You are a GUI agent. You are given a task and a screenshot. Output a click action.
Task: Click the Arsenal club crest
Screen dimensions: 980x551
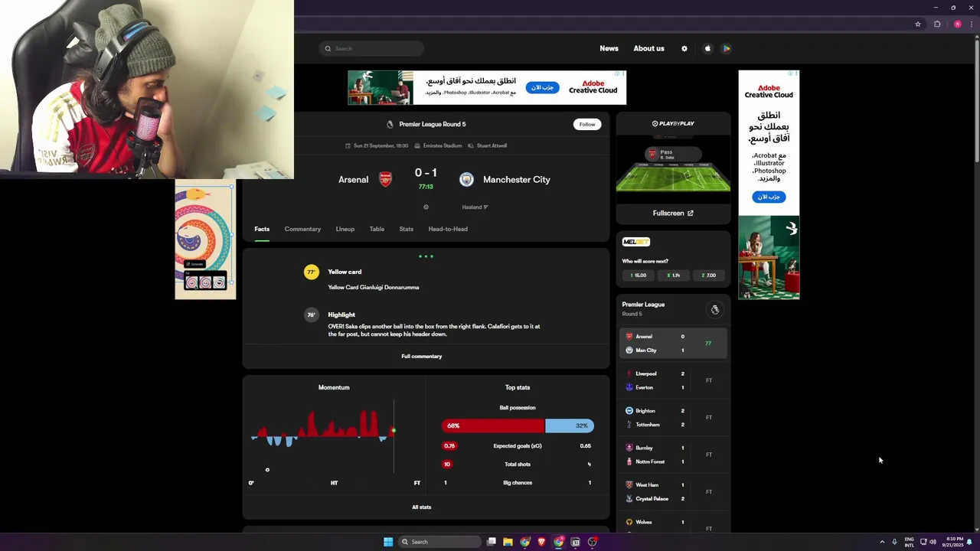pos(386,179)
